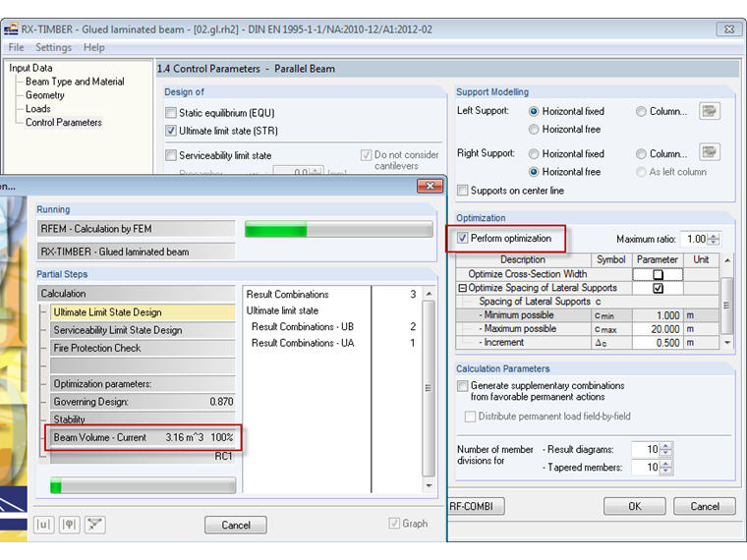The width and height of the screenshot is (747, 560).
Task: Click Result Combinations - UA entry
Action: coord(303,343)
